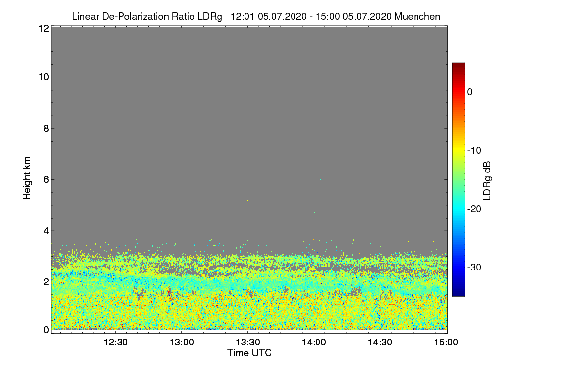Click the colorbar tick label 0
Screen dimensions: 588x392
[x=470, y=92]
